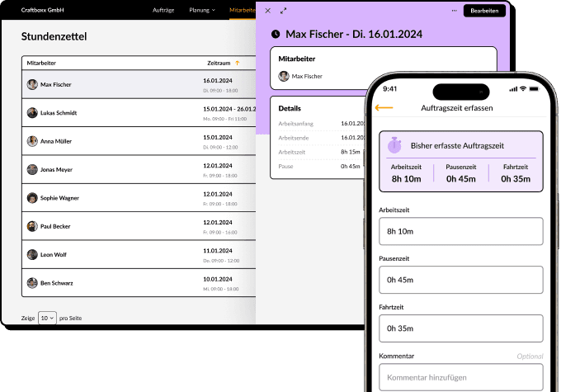Click the 8h 10m Arbeitszeit summary value
This screenshot has width=561, height=392.
pos(406,178)
